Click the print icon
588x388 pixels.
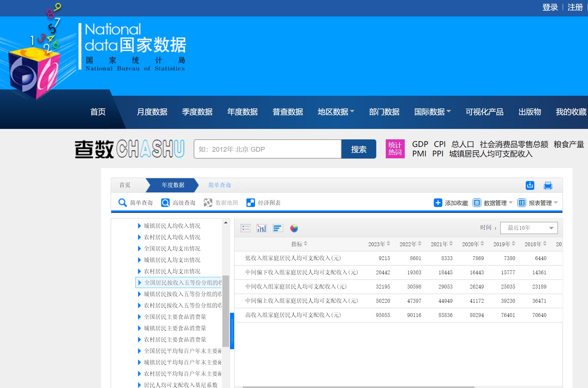pos(548,185)
